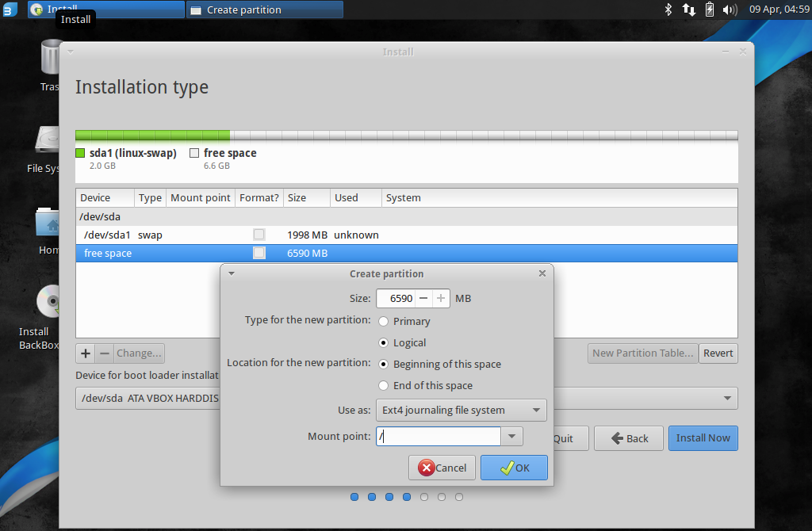Screen dimensions: 812x531
Task: Sort by the Mount point column header
Action: tap(201, 197)
